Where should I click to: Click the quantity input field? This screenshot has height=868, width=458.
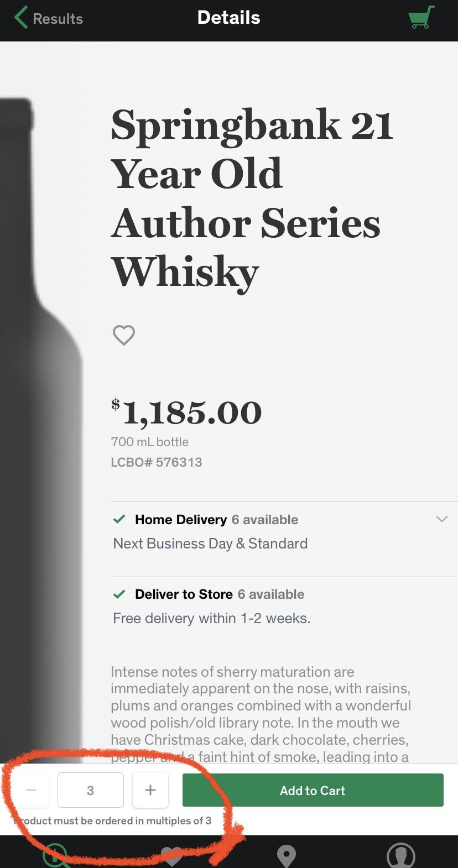(x=91, y=790)
